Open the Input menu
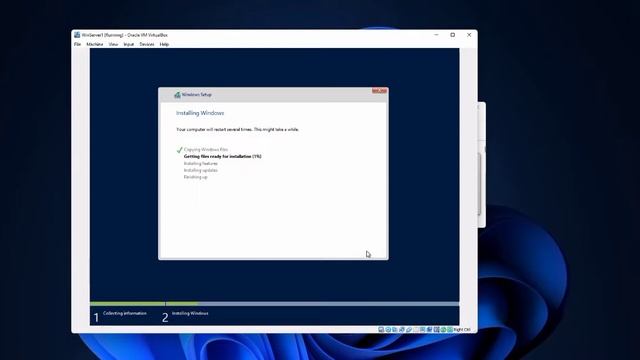The image size is (640, 360). click(x=129, y=44)
